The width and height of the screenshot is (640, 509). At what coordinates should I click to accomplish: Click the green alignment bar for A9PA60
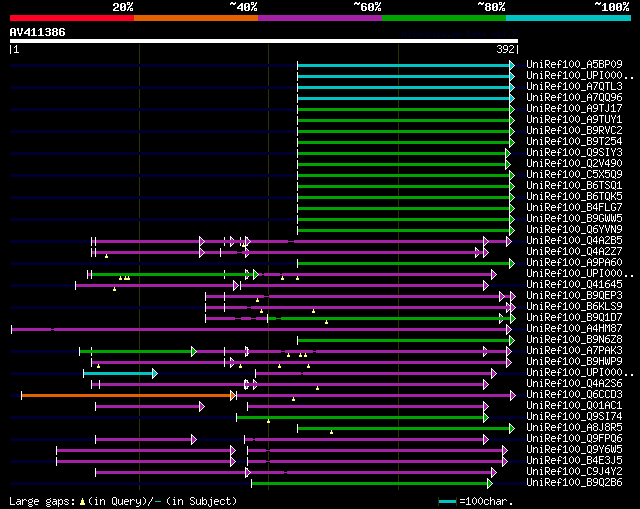(400, 263)
